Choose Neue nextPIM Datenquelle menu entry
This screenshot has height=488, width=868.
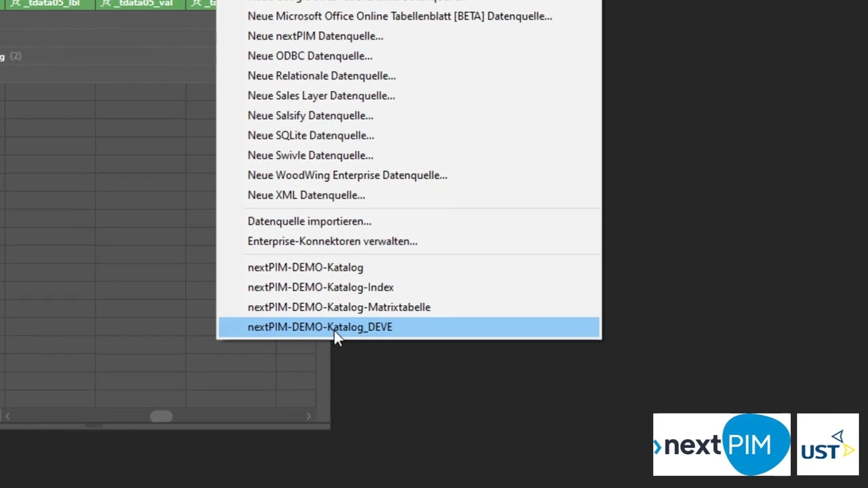(409, 36)
